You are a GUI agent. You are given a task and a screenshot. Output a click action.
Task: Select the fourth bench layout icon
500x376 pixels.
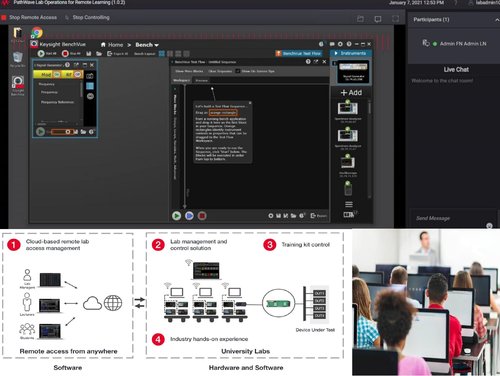186,53
